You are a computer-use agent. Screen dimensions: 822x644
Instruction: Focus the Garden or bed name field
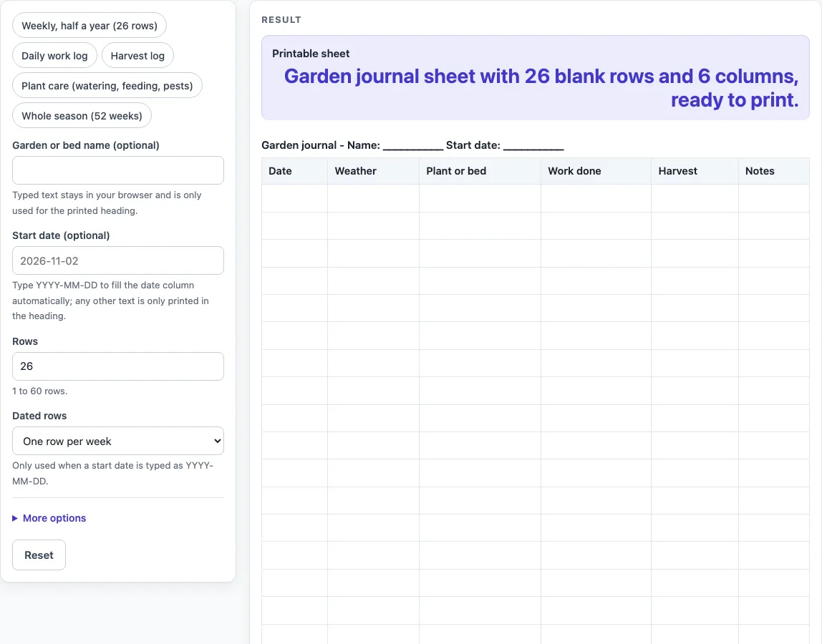pyautogui.click(x=118, y=170)
